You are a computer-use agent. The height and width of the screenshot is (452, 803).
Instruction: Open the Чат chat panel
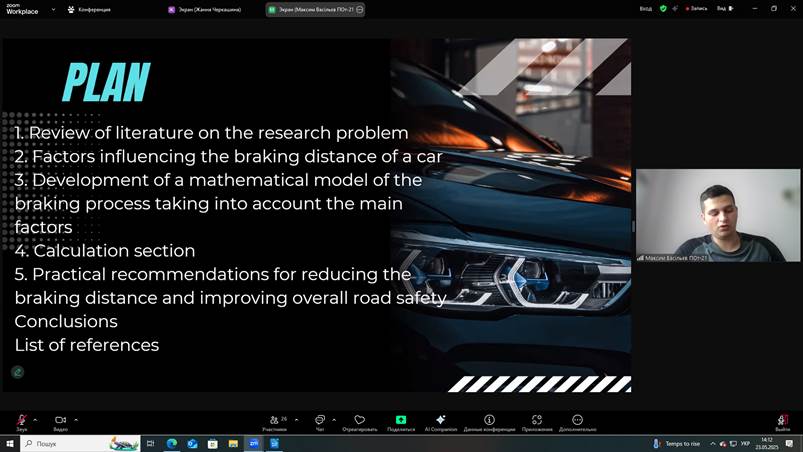coord(319,420)
